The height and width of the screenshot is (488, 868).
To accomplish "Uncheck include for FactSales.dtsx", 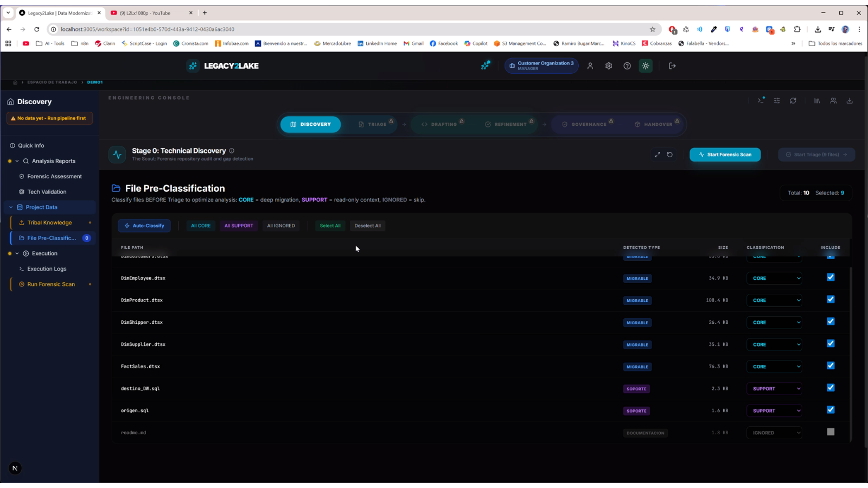I will [831, 366].
